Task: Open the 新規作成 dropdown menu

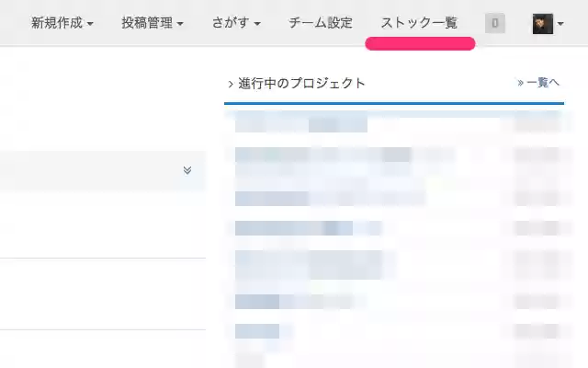Action: point(62,23)
